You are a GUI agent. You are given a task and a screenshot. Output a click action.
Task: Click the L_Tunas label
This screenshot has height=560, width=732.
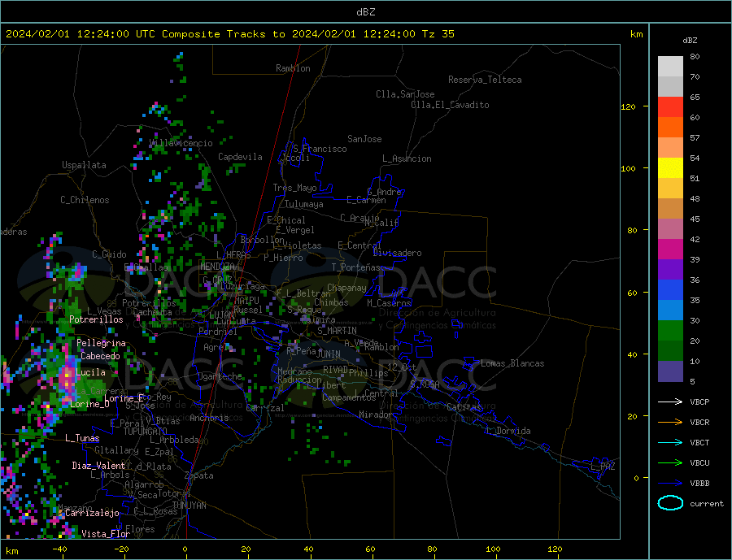82,438
